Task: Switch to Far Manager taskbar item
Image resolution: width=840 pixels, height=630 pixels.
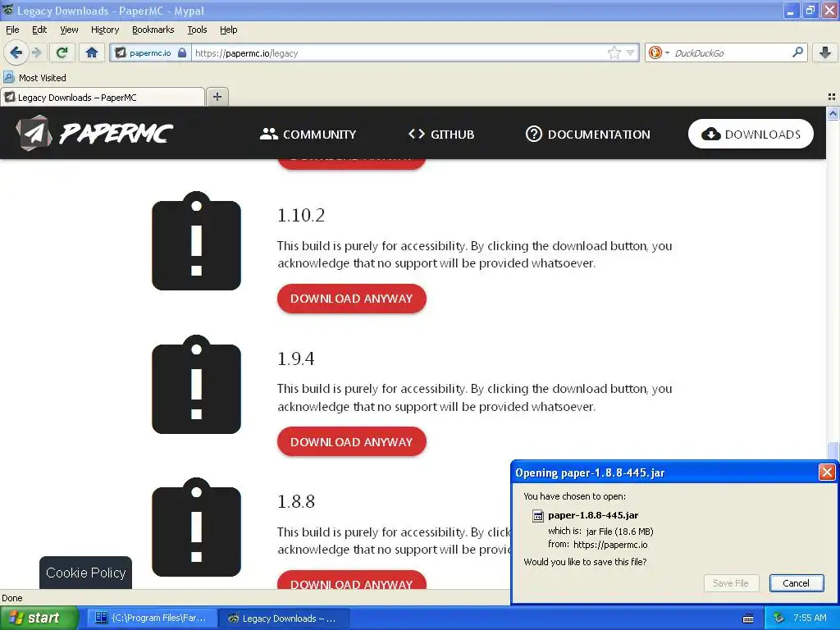Action: click(x=151, y=619)
